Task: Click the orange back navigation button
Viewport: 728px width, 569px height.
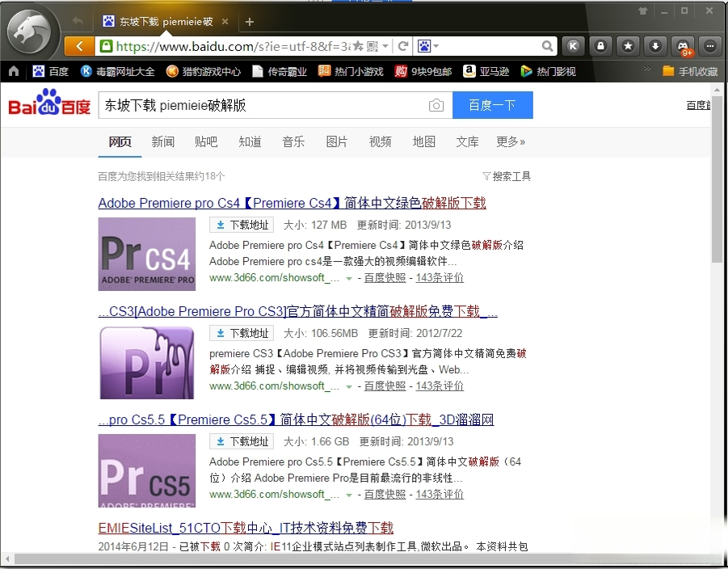Action: point(79,46)
